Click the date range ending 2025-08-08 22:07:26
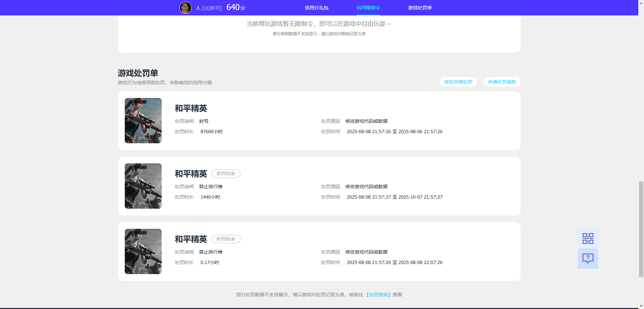 (x=394, y=262)
